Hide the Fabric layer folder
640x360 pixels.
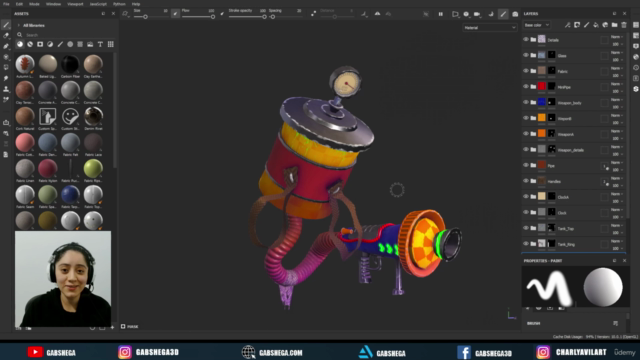[526, 71]
